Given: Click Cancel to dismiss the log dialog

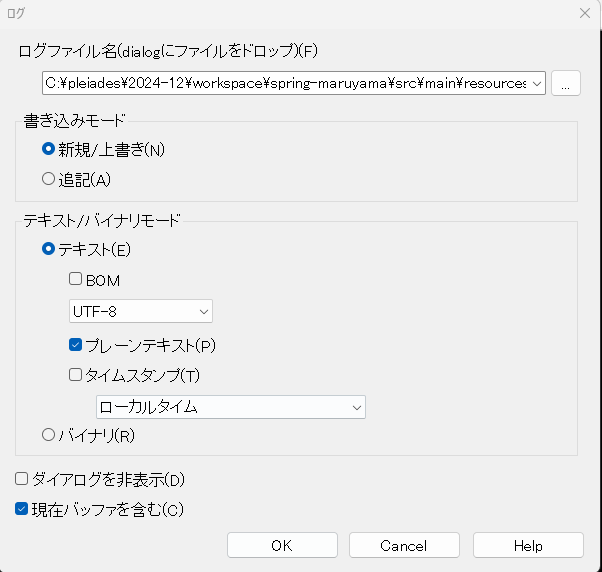Looking at the screenshot, I should pyautogui.click(x=404, y=545).
